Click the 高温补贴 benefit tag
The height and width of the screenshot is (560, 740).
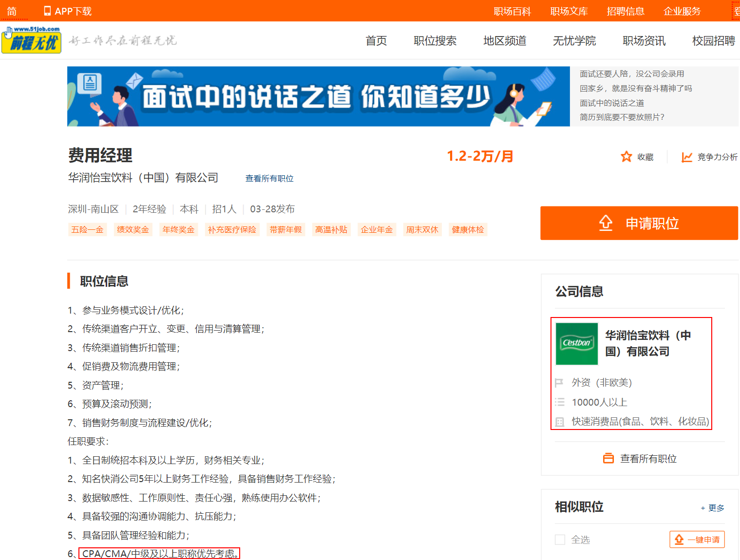point(331,229)
